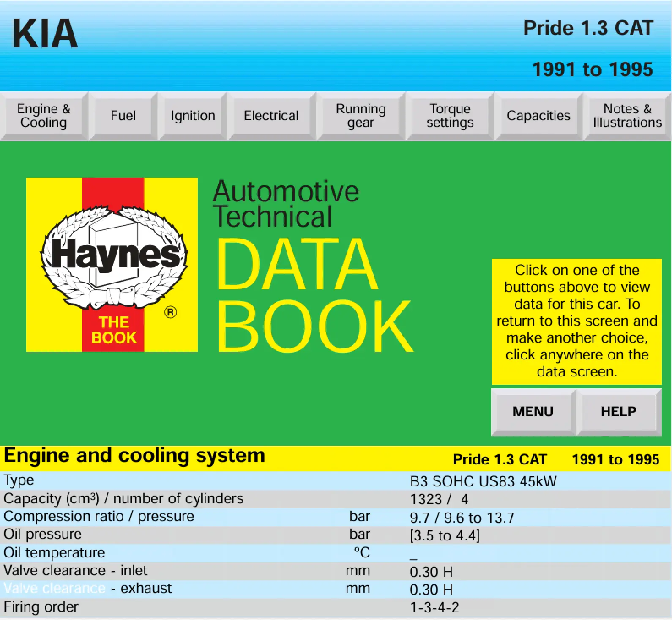Show the Capacities tab
This screenshot has width=672, height=620.
point(538,116)
